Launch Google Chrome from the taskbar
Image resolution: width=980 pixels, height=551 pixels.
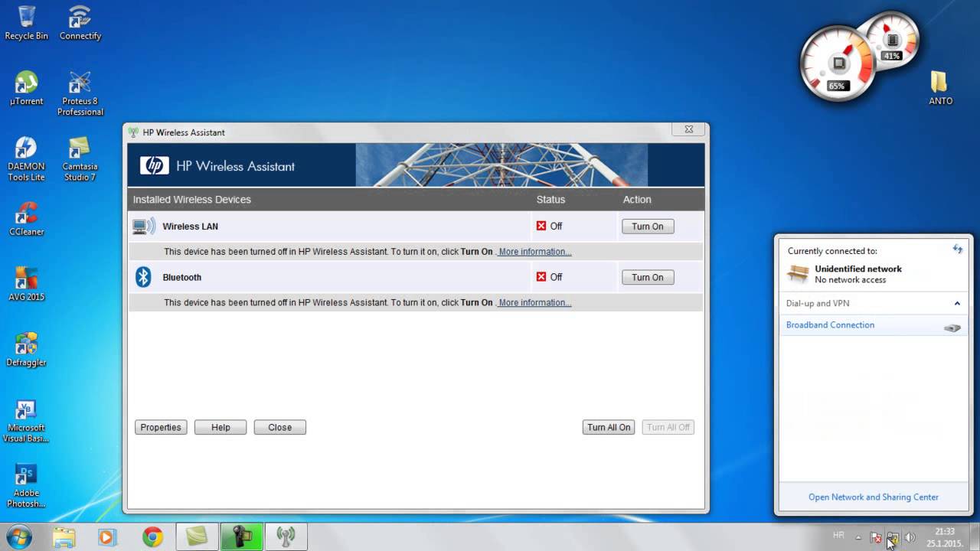[x=152, y=537]
